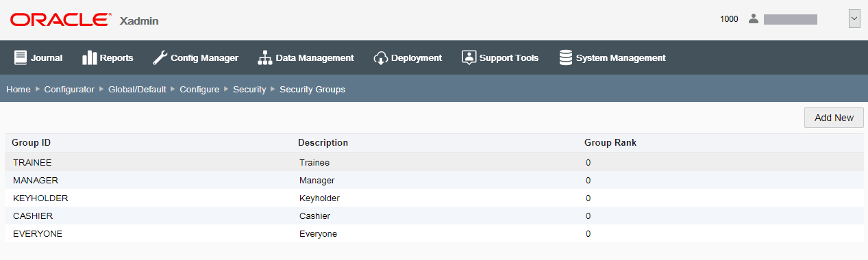Open the Data Management menu

306,57
